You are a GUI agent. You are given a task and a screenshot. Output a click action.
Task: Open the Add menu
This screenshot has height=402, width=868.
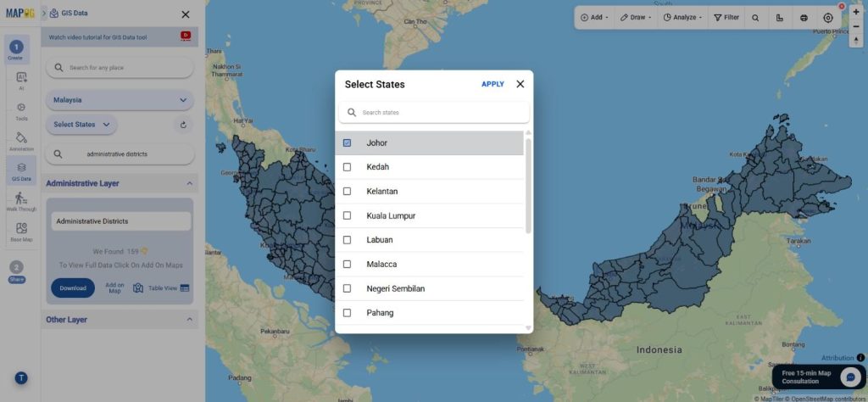(x=594, y=18)
